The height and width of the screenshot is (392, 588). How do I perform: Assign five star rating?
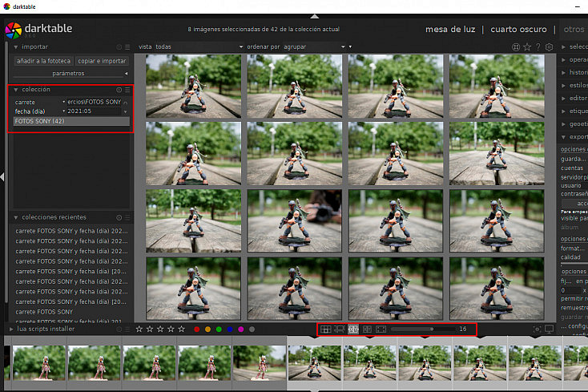182,329
